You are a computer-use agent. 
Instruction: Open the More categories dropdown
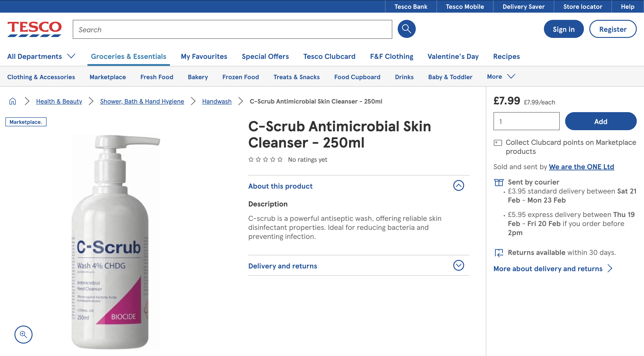[x=500, y=77]
